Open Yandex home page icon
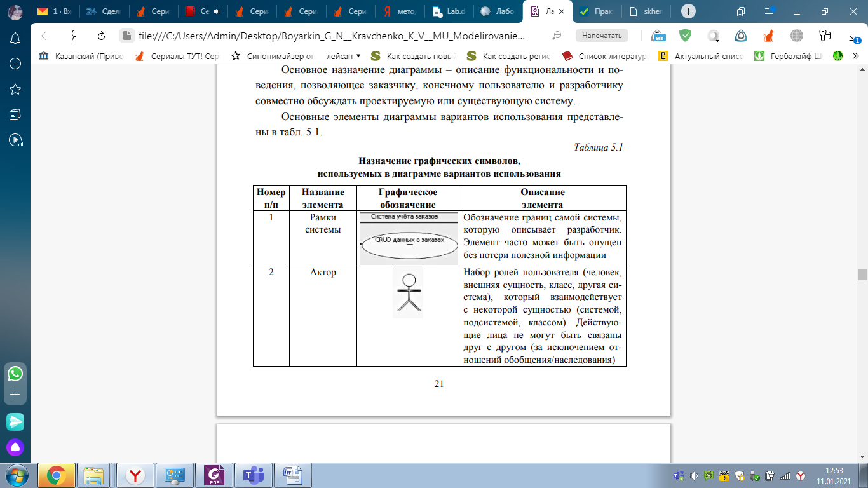Image resolution: width=868 pixels, height=488 pixels. (74, 36)
